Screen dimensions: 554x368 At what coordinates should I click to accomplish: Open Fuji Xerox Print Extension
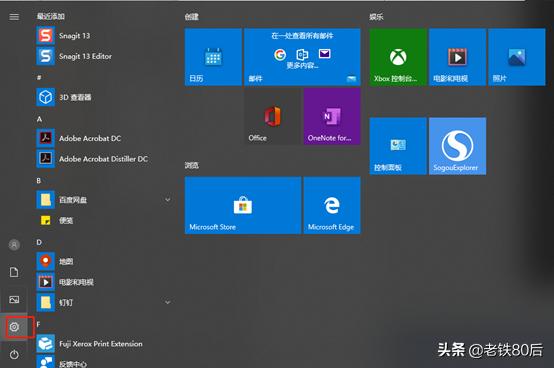[x=105, y=343]
